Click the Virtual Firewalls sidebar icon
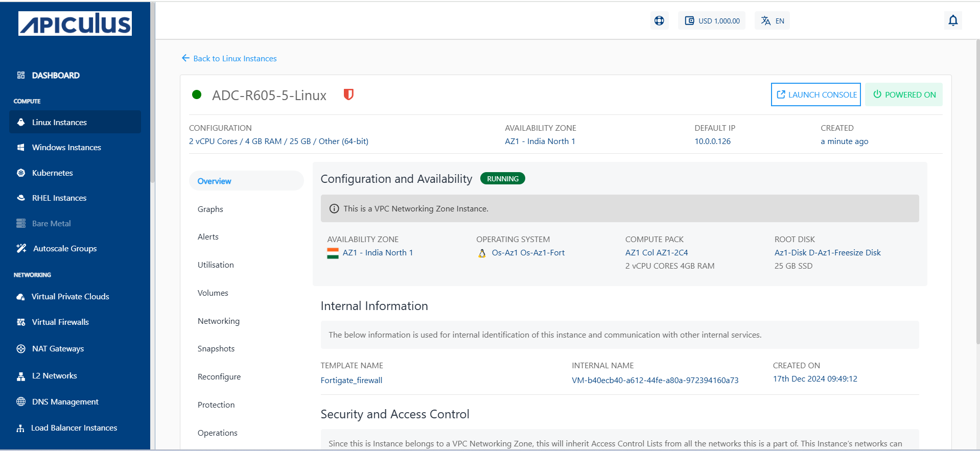This screenshot has height=451, width=980. point(21,322)
